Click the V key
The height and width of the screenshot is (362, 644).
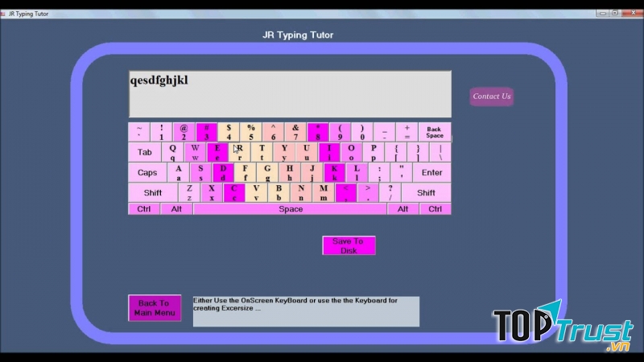point(256,193)
